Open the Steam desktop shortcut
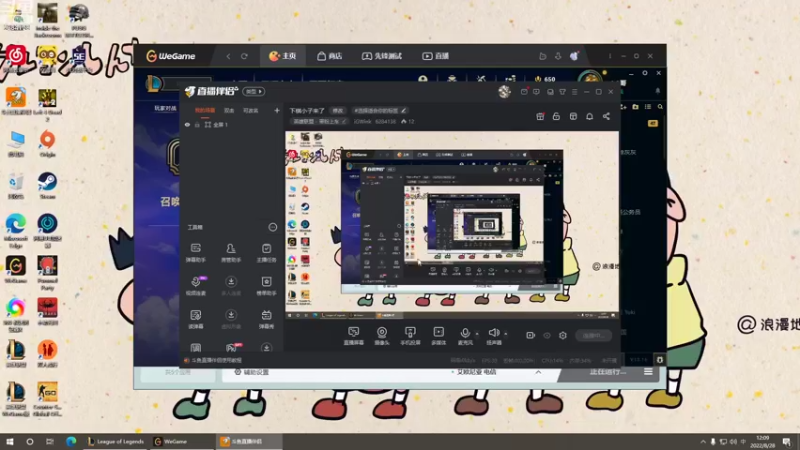800x450 pixels. (x=47, y=185)
